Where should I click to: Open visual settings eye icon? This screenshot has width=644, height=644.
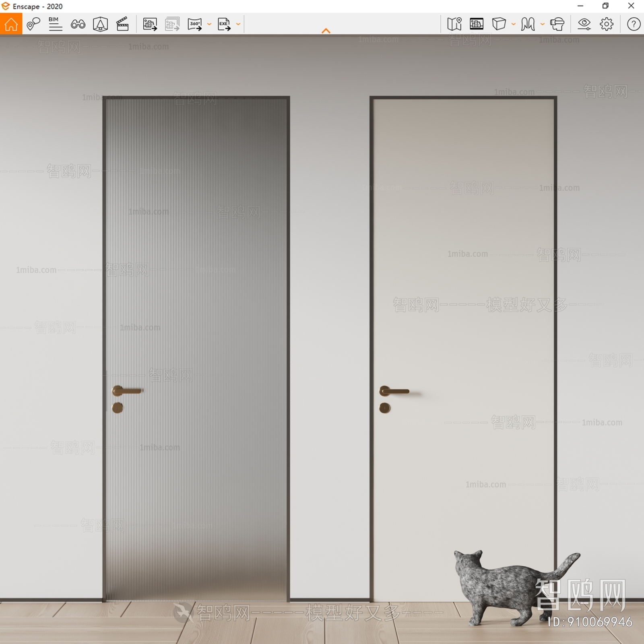pyautogui.click(x=584, y=24)
